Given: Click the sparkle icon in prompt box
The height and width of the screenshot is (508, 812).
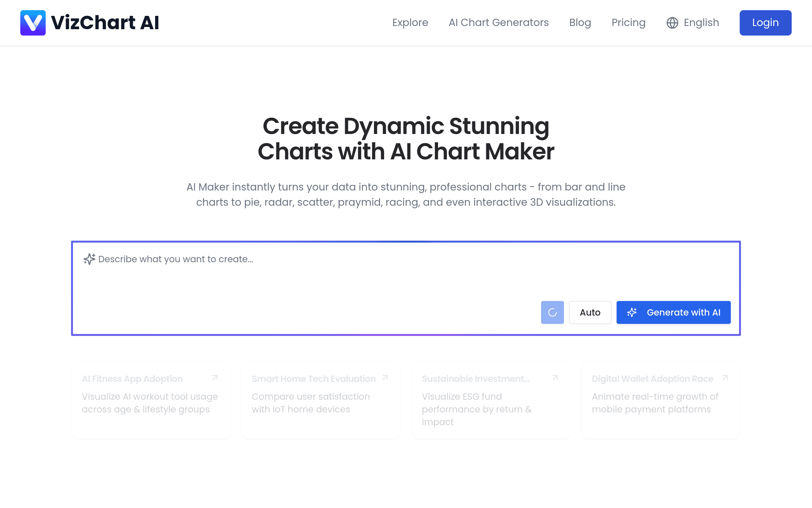Looking at the screenshot, I should coord(89,259).
